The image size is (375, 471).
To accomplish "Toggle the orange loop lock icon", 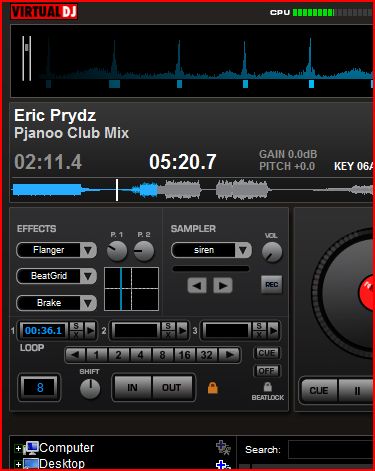I will (x=213, y=388).
